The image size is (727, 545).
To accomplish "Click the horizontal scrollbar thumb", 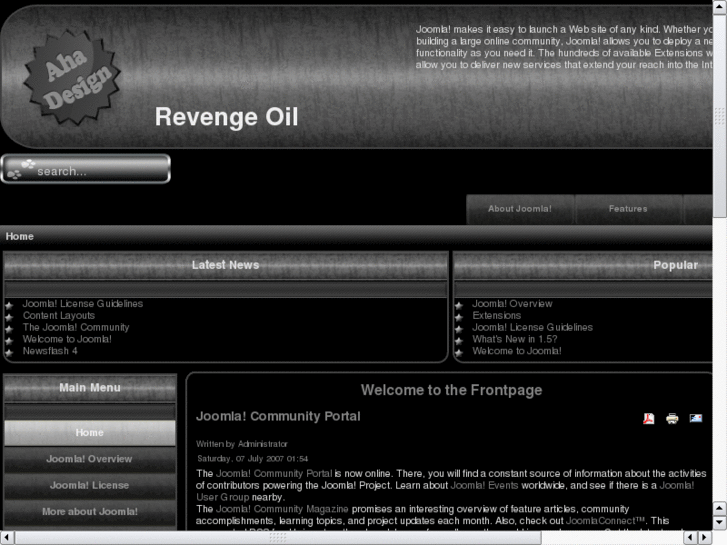I will [278, 538].
